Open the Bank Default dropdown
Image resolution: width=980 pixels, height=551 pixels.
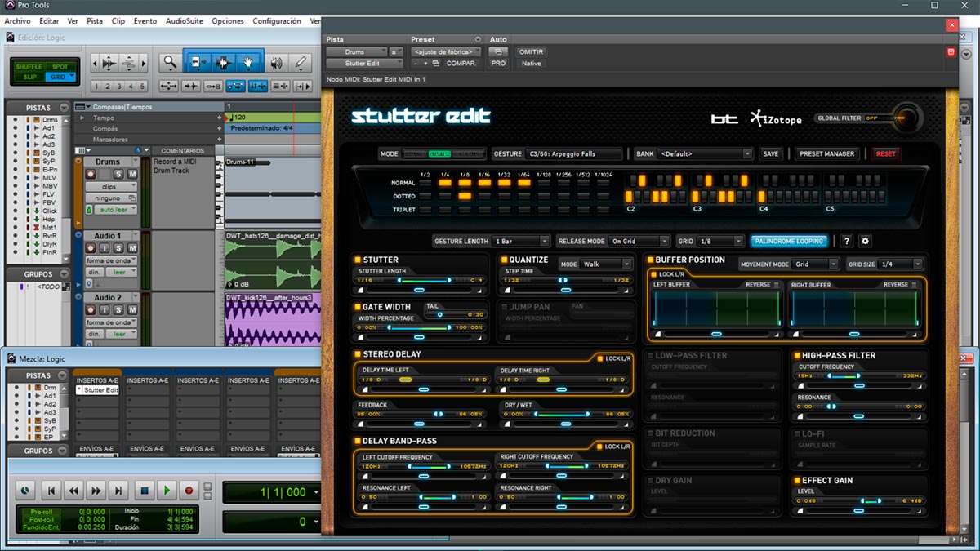pos(705,153)
